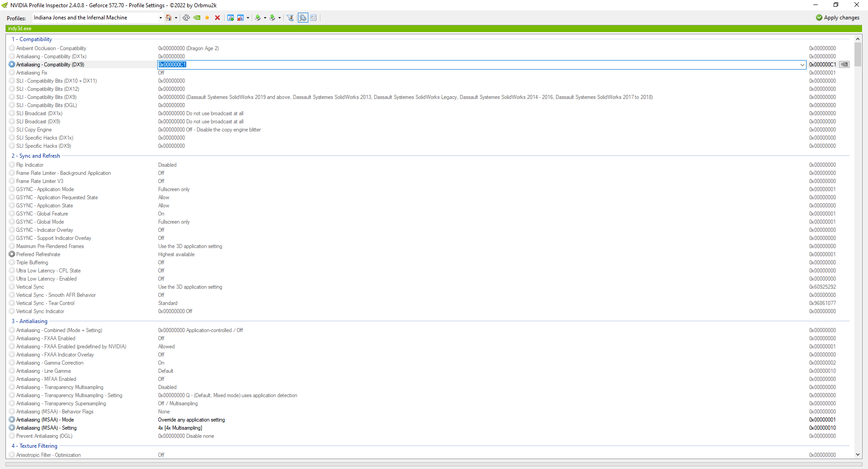Click gear icon of Antialiasing - Gamma Correction

12,363
